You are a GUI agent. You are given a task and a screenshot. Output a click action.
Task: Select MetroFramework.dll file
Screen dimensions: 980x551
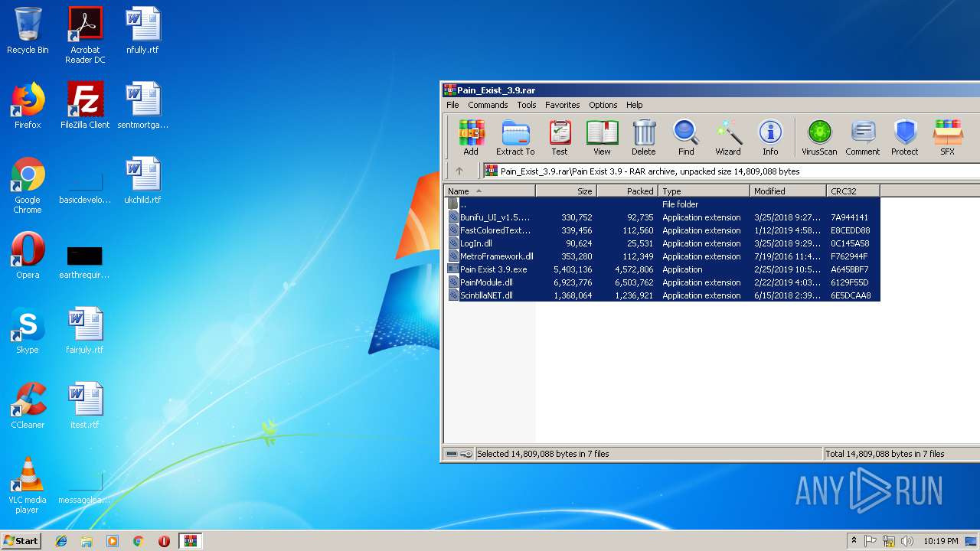point(662,256)
